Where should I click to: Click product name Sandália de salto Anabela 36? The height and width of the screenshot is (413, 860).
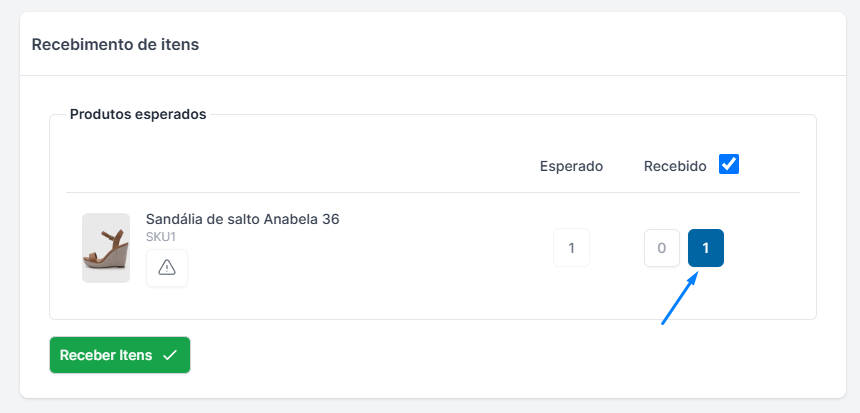[x=242, y=219]
